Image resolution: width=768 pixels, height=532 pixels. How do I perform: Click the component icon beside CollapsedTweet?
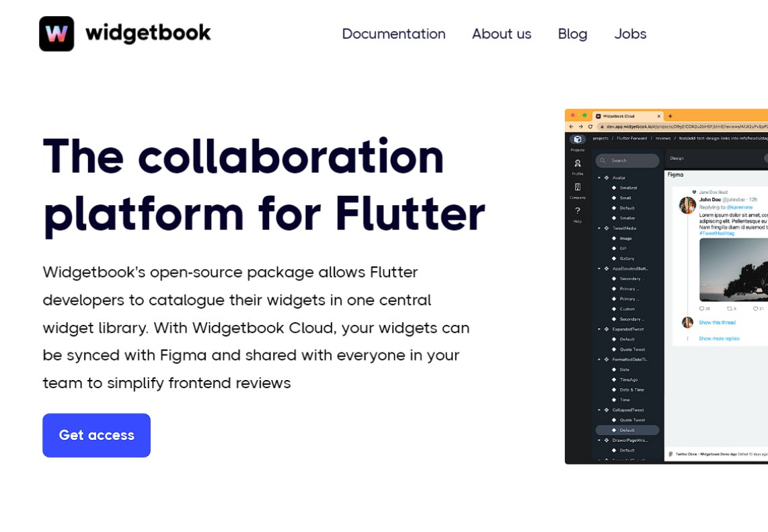[607, 410]
